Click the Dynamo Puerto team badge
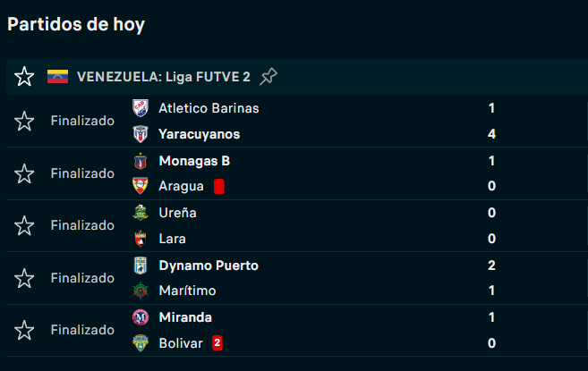 tap(141, 266)
